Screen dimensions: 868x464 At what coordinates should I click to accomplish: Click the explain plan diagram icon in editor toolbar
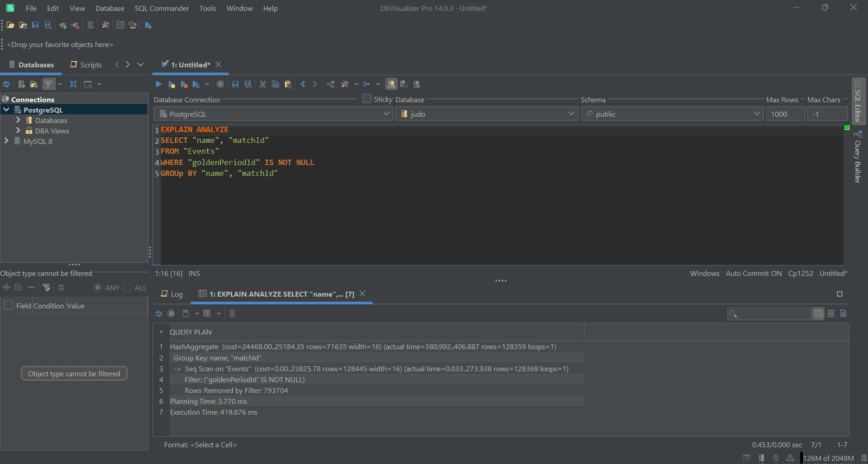click(330, 84)
